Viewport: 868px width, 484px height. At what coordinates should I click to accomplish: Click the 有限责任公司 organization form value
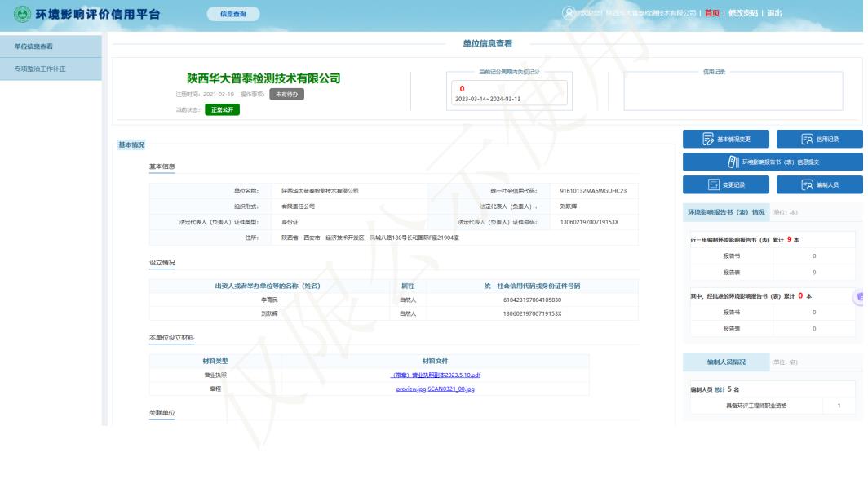tap(298, 206)
